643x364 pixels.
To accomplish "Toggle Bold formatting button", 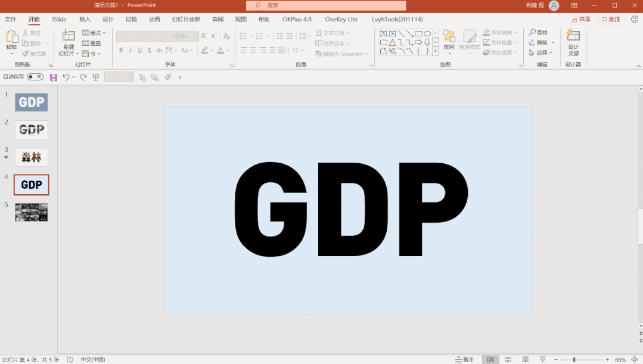I will click(x=121, y=51).
